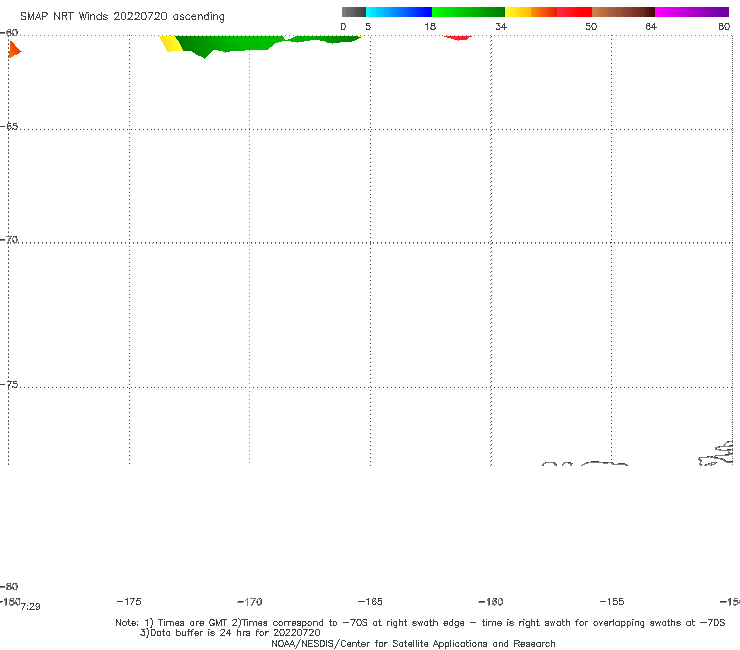740x650 pixels.
Task: Select the gray segment of the color bar
Action: 354,12
